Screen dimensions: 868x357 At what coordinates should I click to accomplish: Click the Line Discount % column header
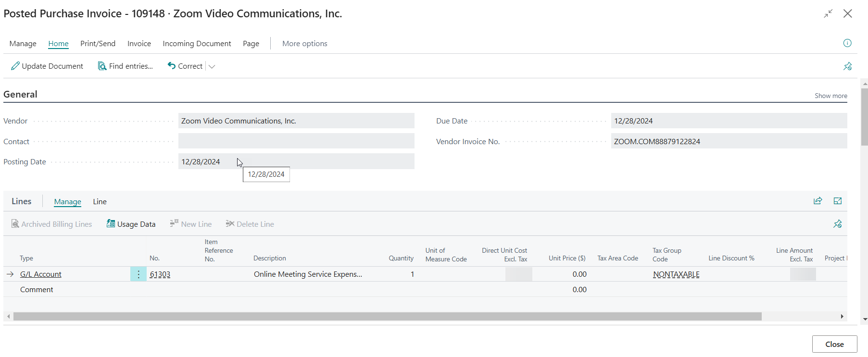tap(731, 258)
